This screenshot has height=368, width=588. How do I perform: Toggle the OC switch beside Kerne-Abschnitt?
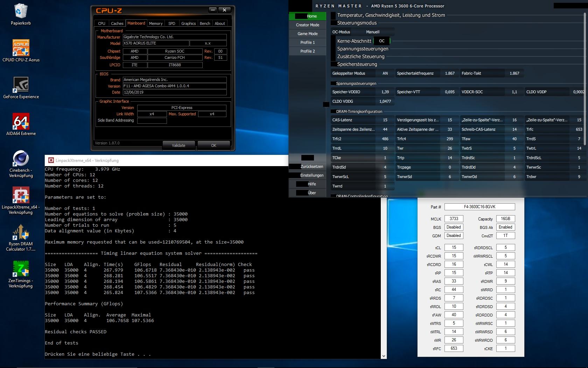382,41
